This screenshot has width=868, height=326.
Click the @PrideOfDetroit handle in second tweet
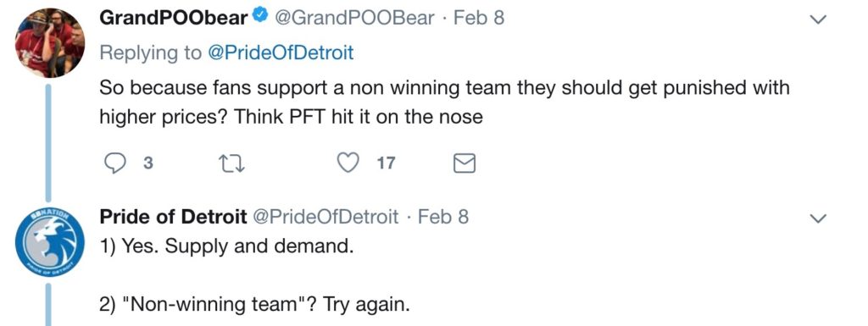[325, 217]
